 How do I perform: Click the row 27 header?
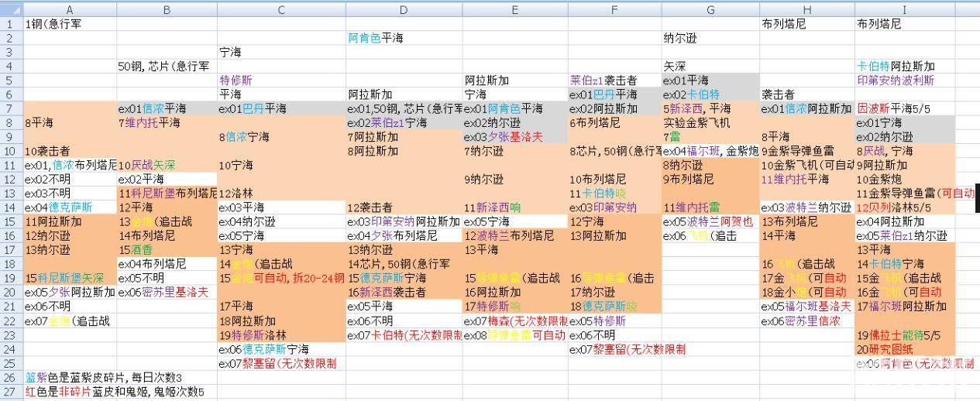[12, 392]
